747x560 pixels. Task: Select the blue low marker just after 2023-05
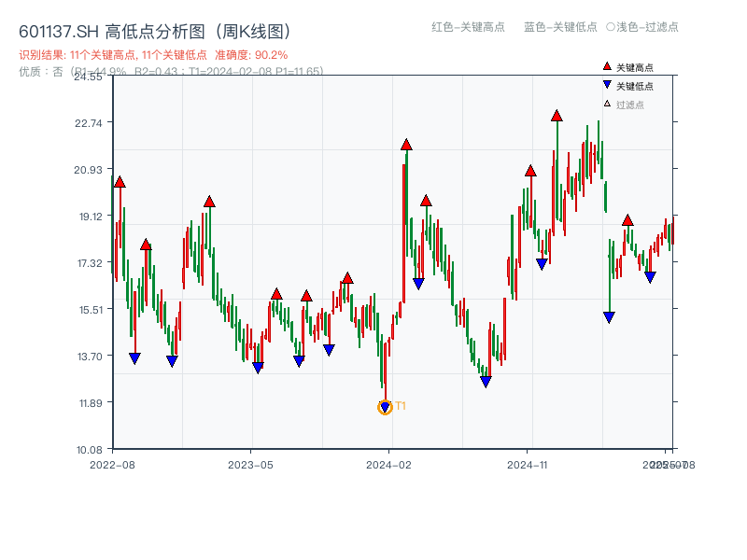pyautogui.click(x=258, y=368)
